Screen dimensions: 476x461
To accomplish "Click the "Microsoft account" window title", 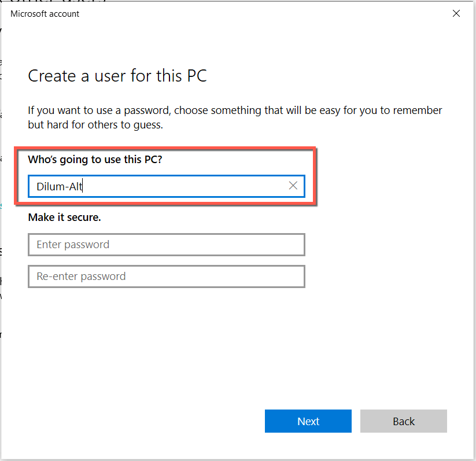I will [x=45, y=14].
